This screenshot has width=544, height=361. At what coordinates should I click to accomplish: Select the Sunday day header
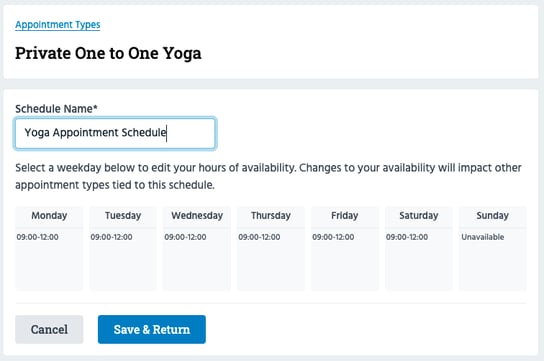coord(493,216)
